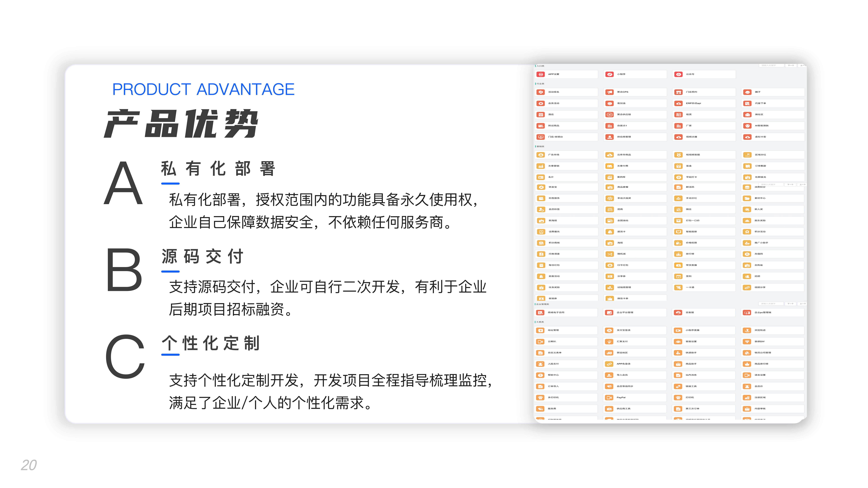Open the 易加油 icon
The width and height of the screenshot is (868, 488).
click(x=610, y=103)
